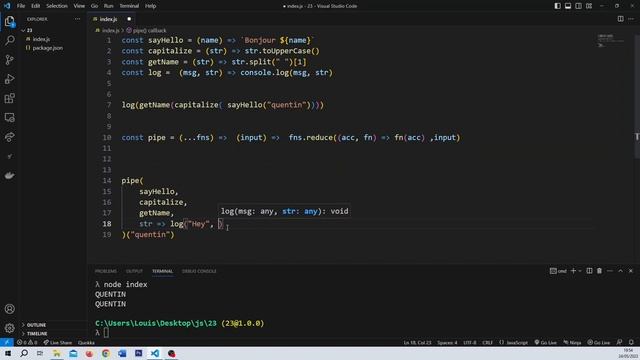Change indentation via Spaces: 4
Screen dimensions: 640x360
click(447, 342)
